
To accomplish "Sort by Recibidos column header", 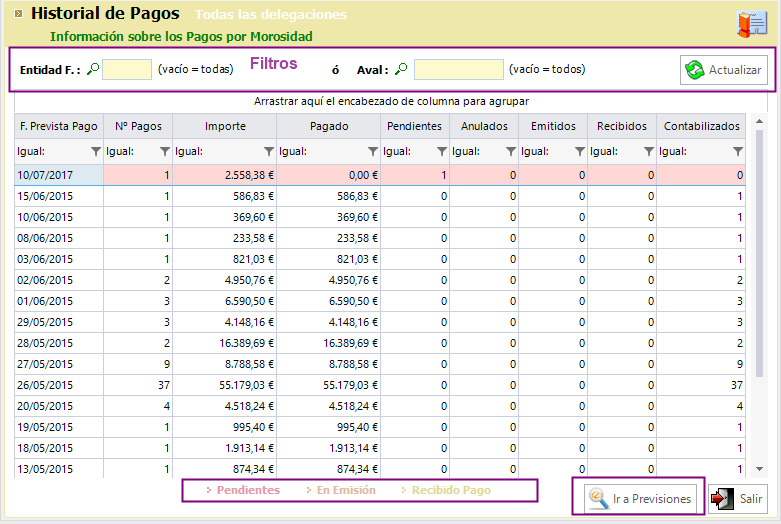I will (x=622, y=126).
